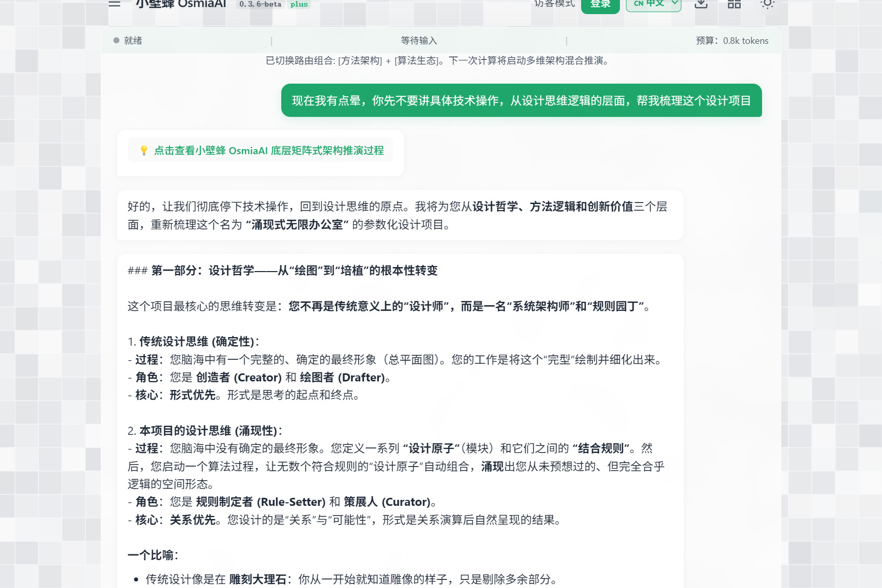This screenshot has width=882, height=588.
Task: Click the lightbulb icon beside reasoning link
Action: [144, 150]
